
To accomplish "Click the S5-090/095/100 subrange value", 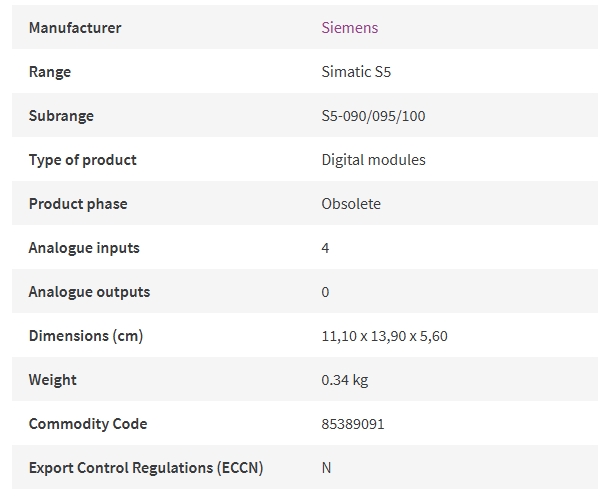I will 373,116.
